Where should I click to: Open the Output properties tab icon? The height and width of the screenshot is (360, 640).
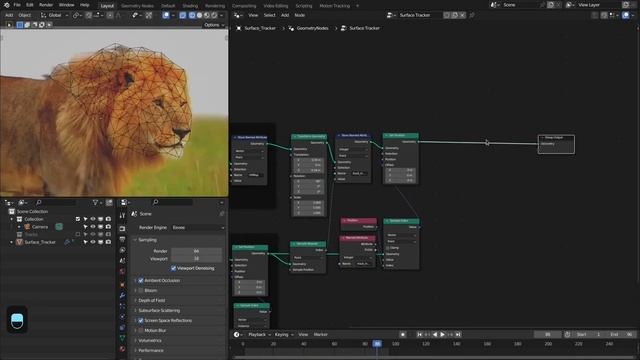tap(122, 239)
